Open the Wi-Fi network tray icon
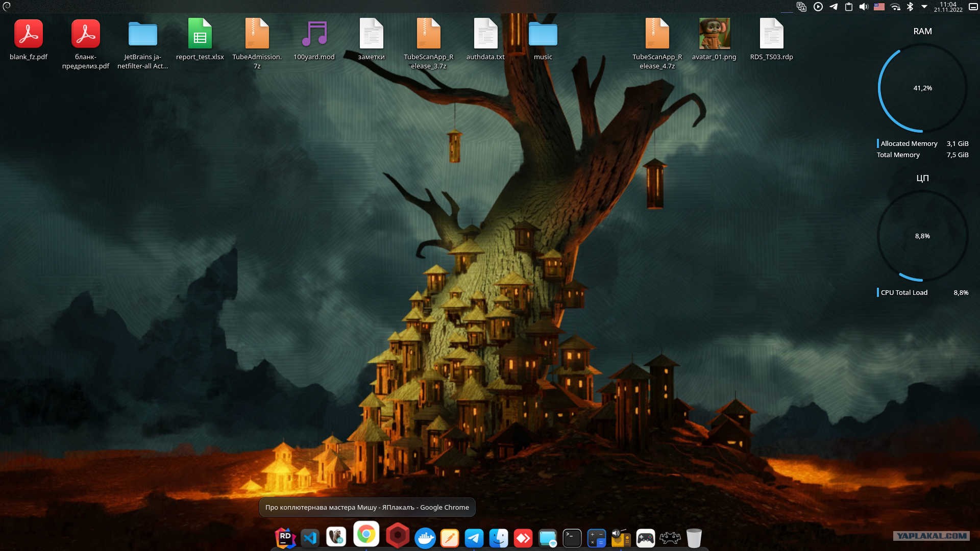This screenshot has width=980, height=551. click(x=895, y=7)
